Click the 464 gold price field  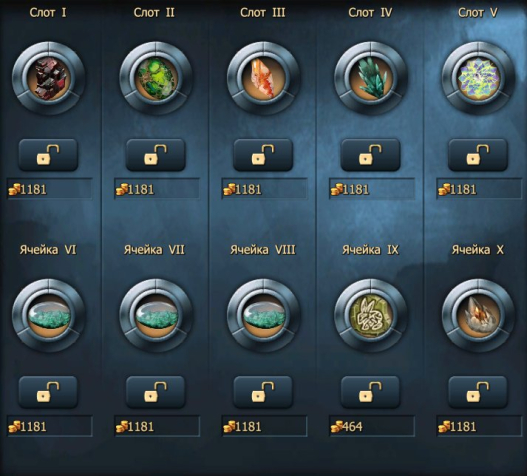(372, 426)
